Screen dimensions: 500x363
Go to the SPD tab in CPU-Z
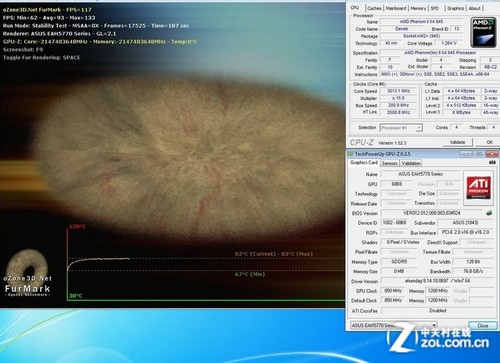click(x=435, y=8)
